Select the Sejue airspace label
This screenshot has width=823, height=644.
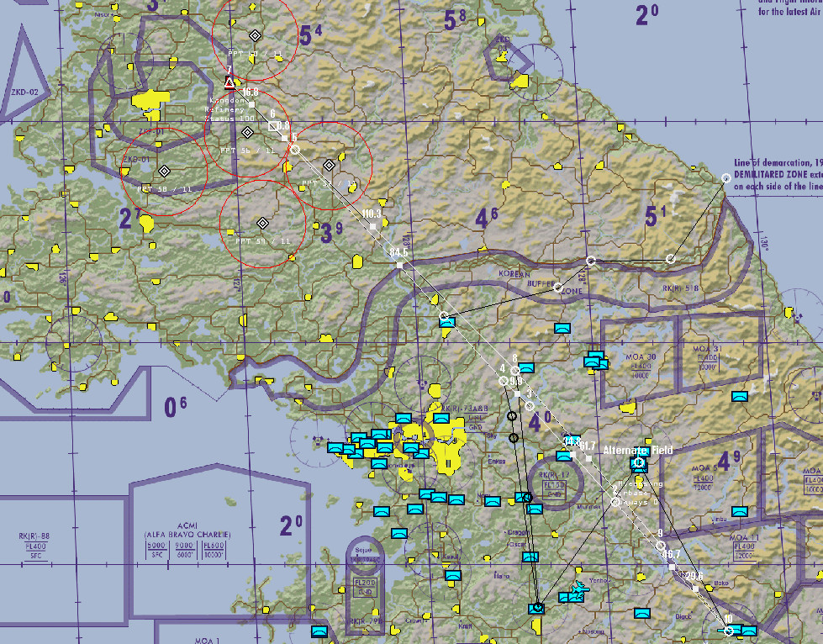(363, 550)
